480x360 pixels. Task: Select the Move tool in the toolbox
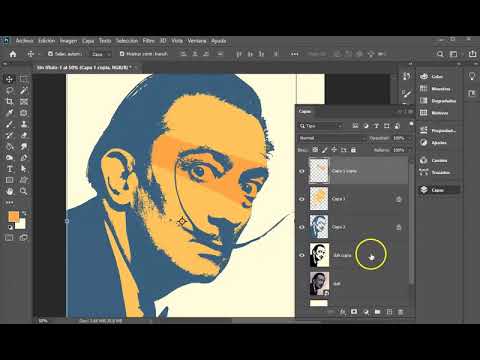9,79
